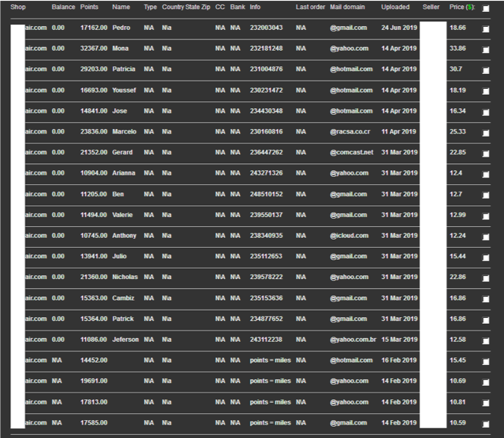Click the price 33.86
Viewport: 504px width, 438px height.
458,49
